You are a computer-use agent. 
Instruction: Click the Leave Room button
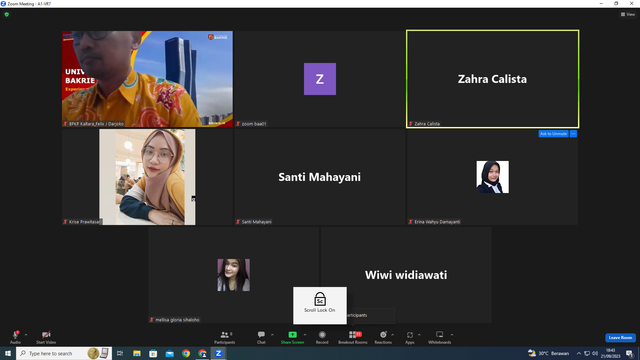click(620, 338)
